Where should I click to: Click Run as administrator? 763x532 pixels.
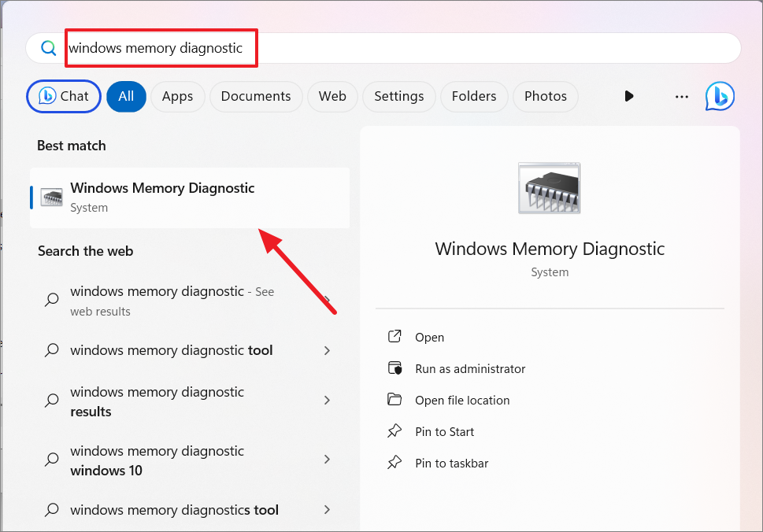click(470, 368)
